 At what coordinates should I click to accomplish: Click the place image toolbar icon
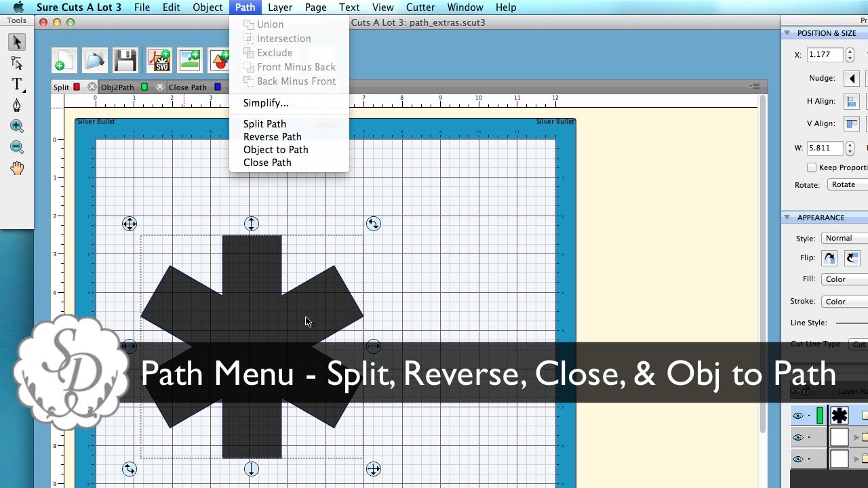(x=191, y=60)
